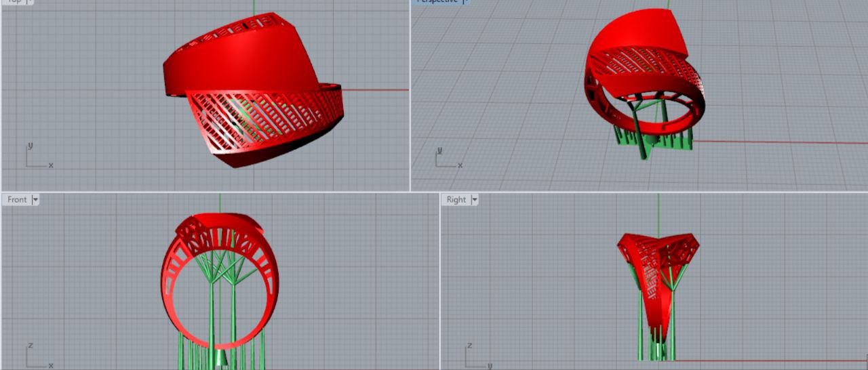Open the Front viewport dropdown arrow
Viewport: 868px width, 370px height.
click(x=35, y=199)
